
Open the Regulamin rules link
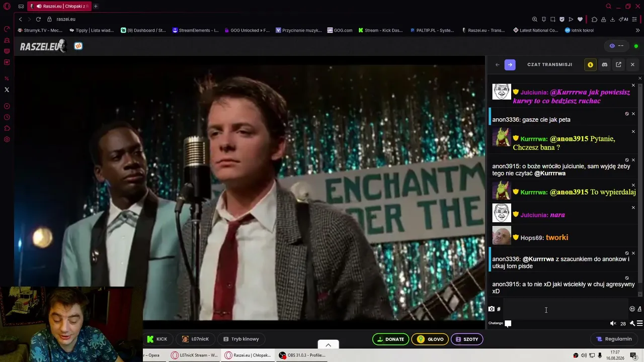[x=613, y=339]
